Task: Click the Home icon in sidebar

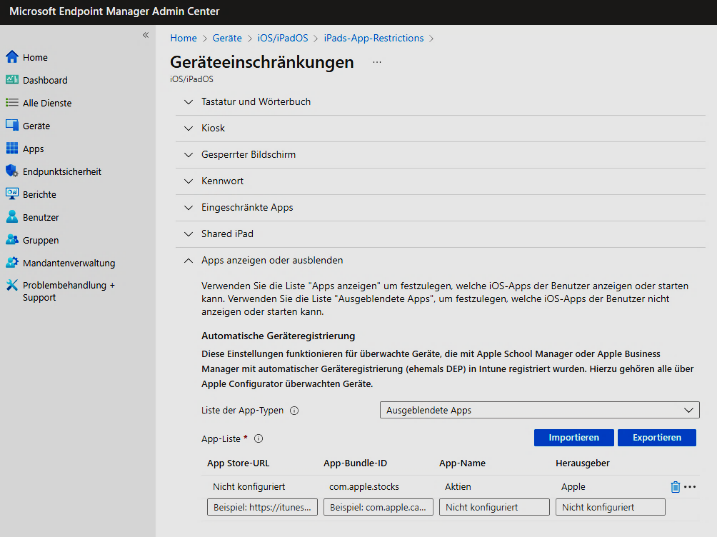Action: tap(12, 57)
